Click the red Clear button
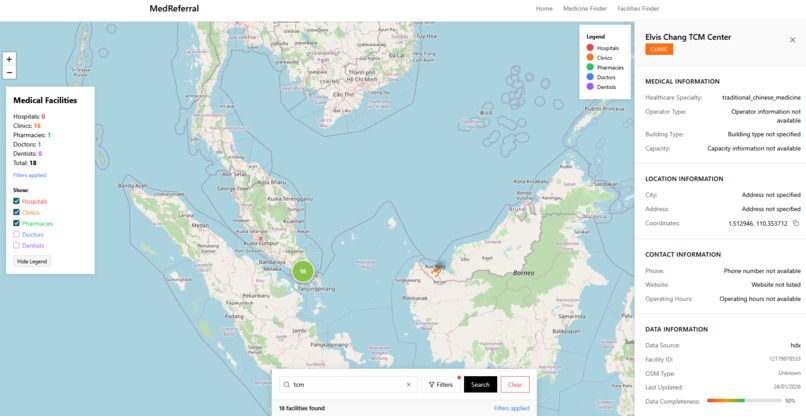This screenshot has width=806, height=416. [515, 385]
